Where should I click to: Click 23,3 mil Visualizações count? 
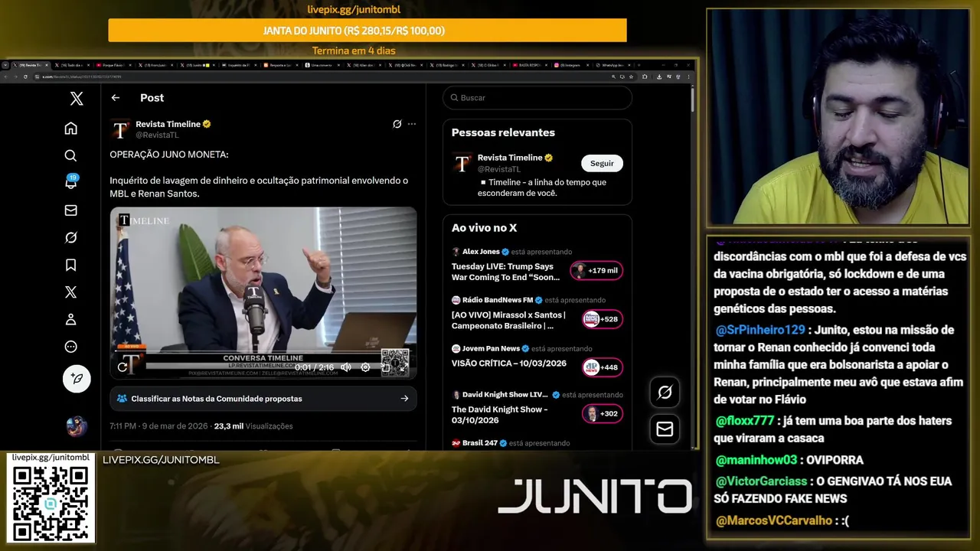point(253,426)
